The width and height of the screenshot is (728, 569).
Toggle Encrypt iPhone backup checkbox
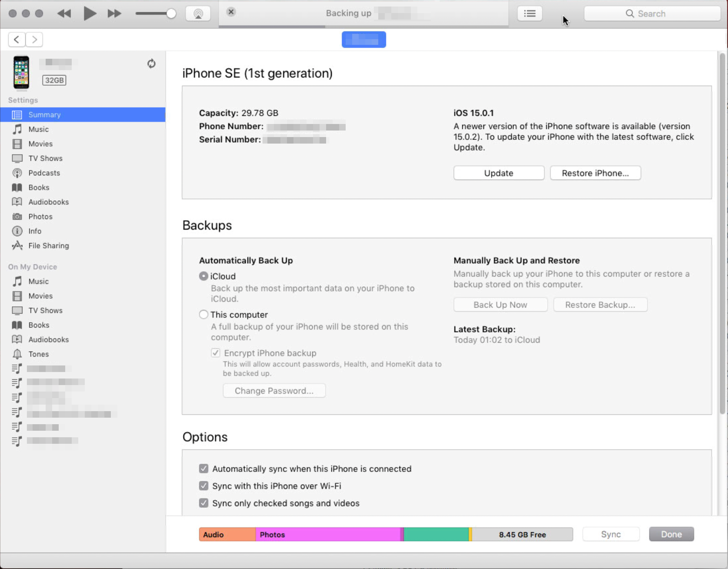(x=216, y=353)
